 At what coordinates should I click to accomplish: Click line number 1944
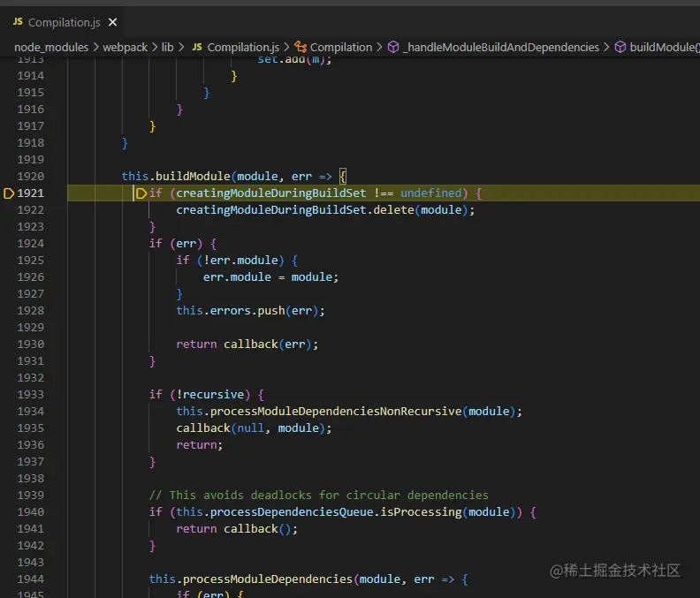pyautogui.click(x=30, y=579)
